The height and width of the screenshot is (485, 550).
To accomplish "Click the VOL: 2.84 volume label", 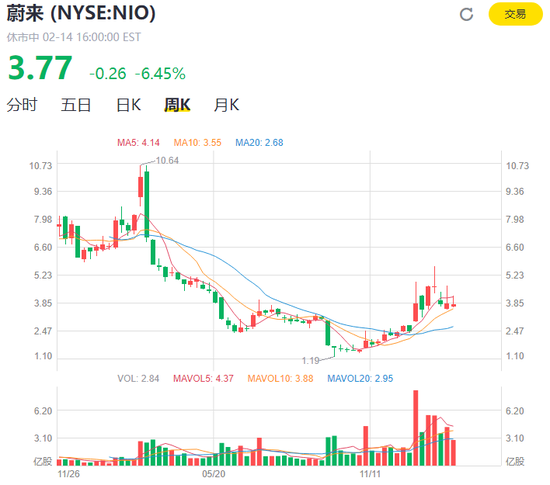I will point(138,379).
